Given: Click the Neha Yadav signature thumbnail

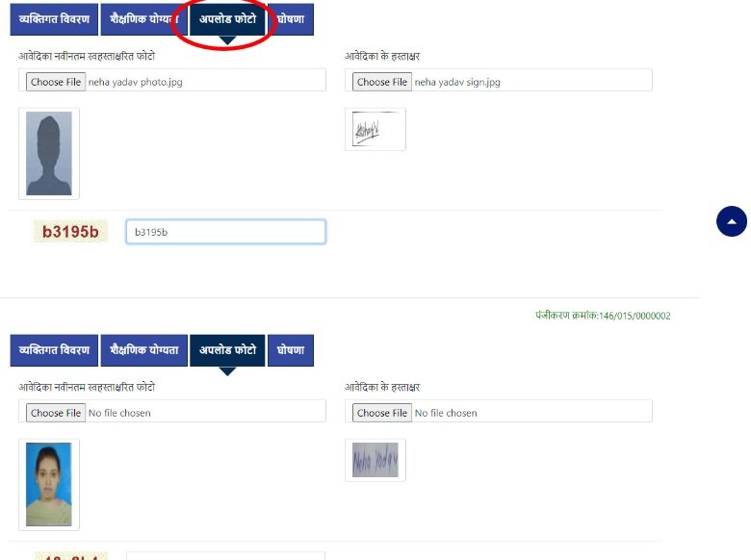Looking at the screenshot, I should pos(375,460).
